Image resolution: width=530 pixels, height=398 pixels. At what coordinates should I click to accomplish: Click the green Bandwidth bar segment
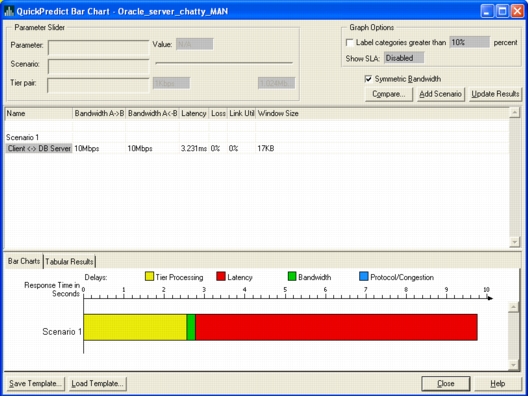tap(191, 327)
